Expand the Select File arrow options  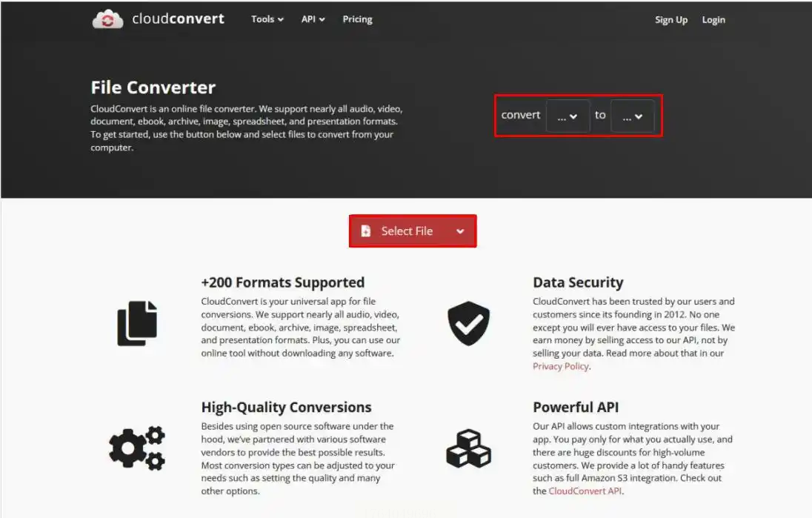coord(460,231)
